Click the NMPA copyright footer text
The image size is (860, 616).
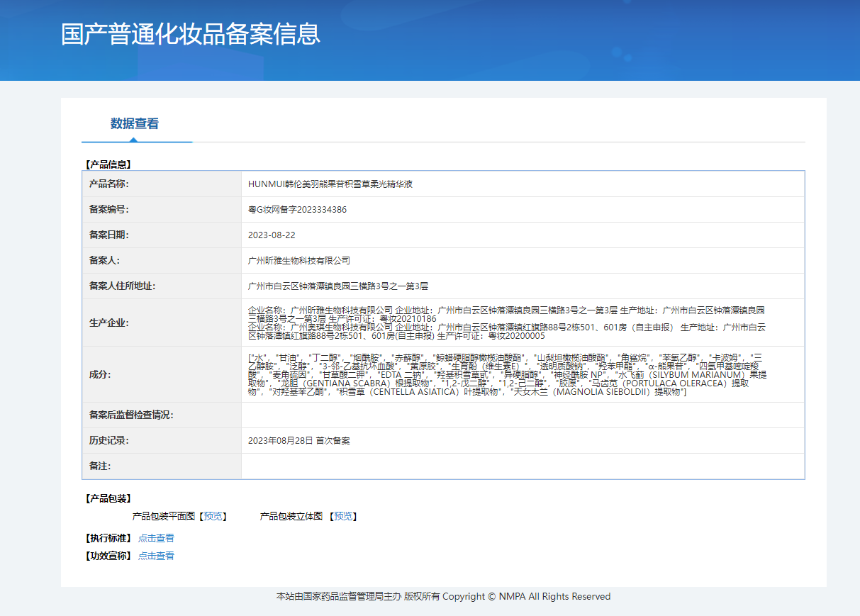pos(443,597)
